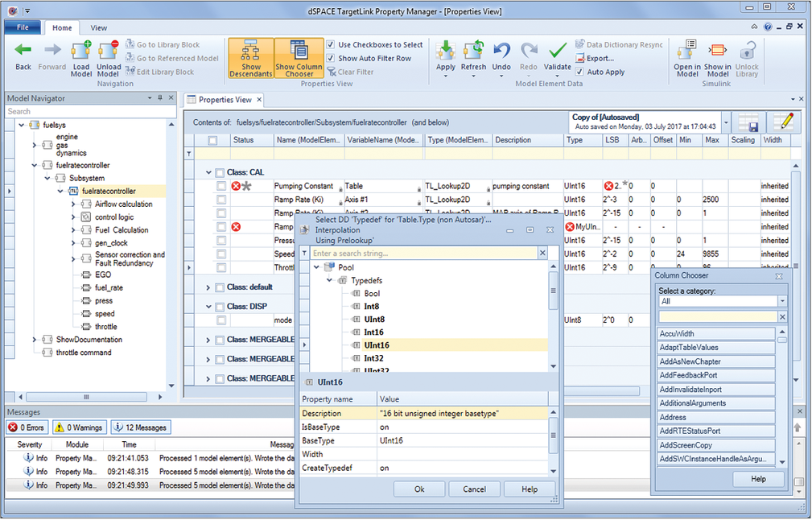Toggle Show Auto Filter Row checkbox
This screenshot has height=520, width=812.
(331, 59)
